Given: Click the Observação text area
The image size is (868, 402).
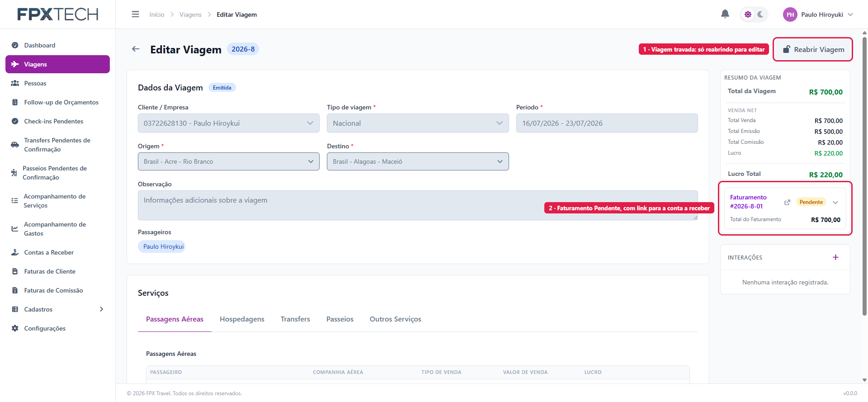Looking at the screenshot, I should tap(418, 205).
